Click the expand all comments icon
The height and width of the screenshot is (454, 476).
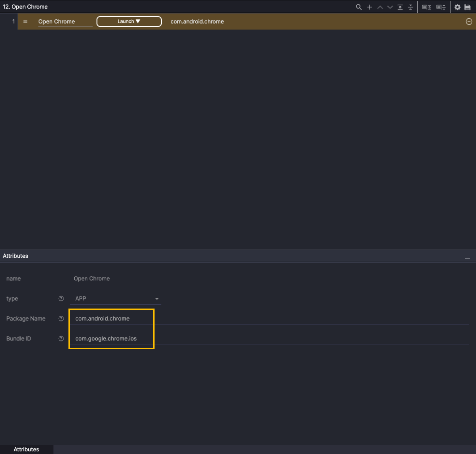click(426, 7)
